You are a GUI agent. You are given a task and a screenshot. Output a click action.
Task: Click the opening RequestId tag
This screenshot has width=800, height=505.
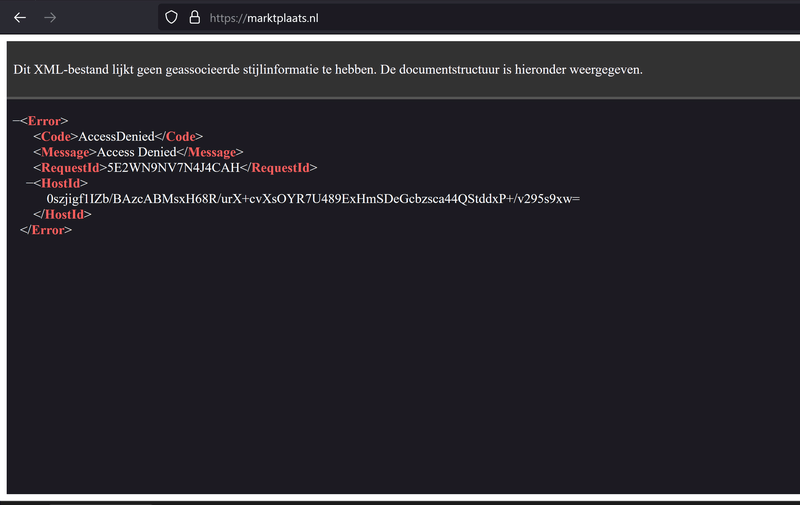coord(70,167)
